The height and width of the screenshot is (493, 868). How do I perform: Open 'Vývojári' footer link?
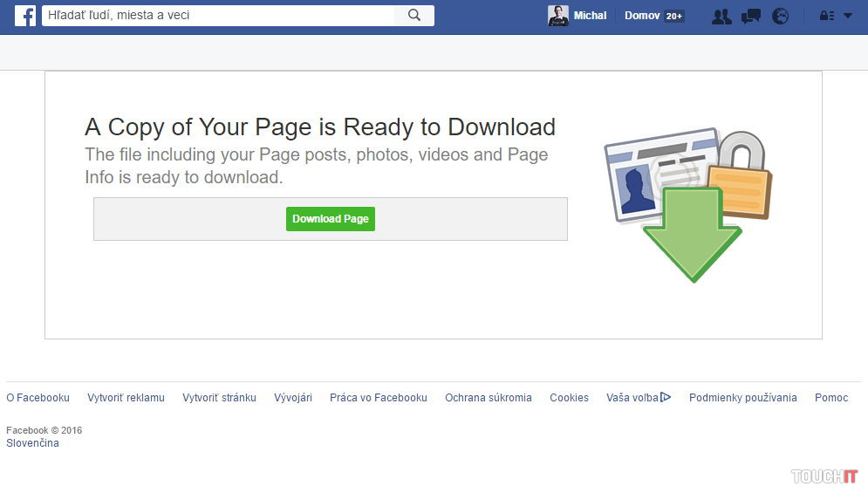pyautogui.click(x=293, y=398)
